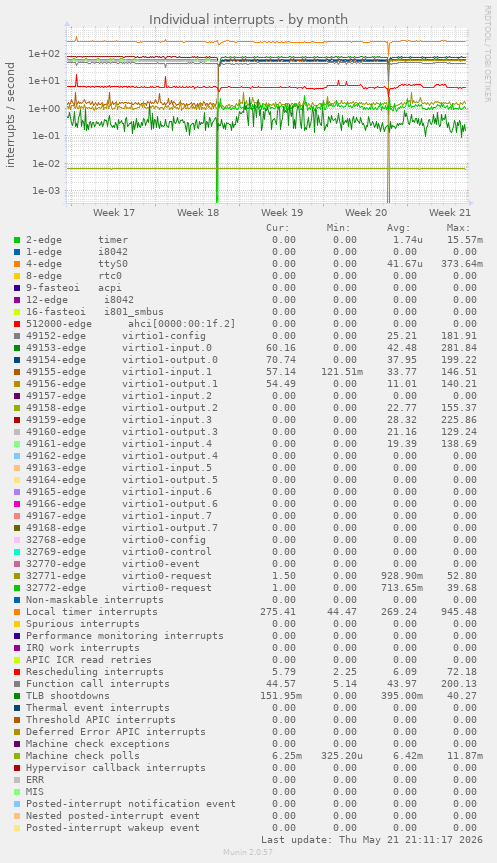Click the Avg: column header

[398, 228]
